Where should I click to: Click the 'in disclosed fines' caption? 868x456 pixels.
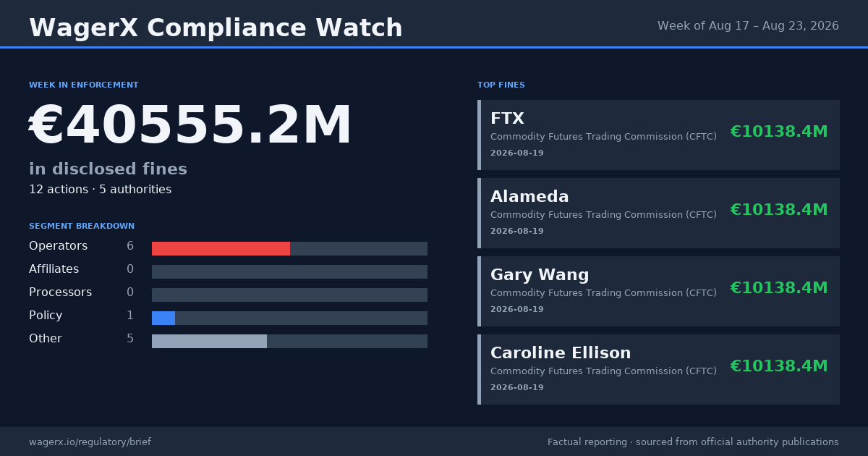(108, 169)
